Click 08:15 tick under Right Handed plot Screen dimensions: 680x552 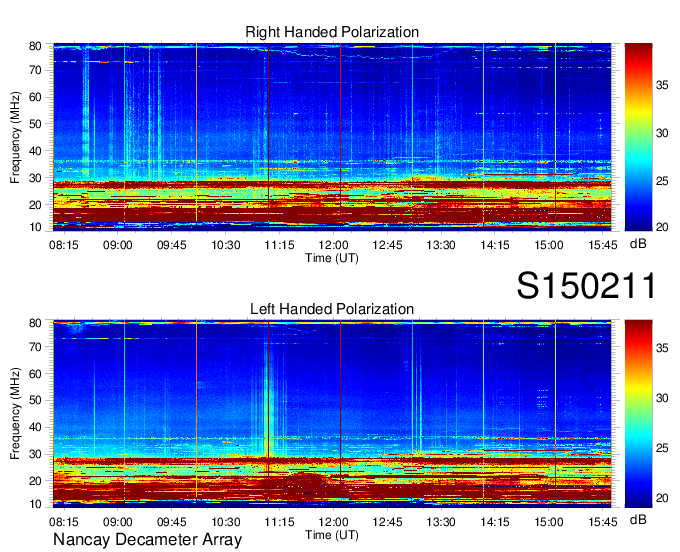point(64,245)
